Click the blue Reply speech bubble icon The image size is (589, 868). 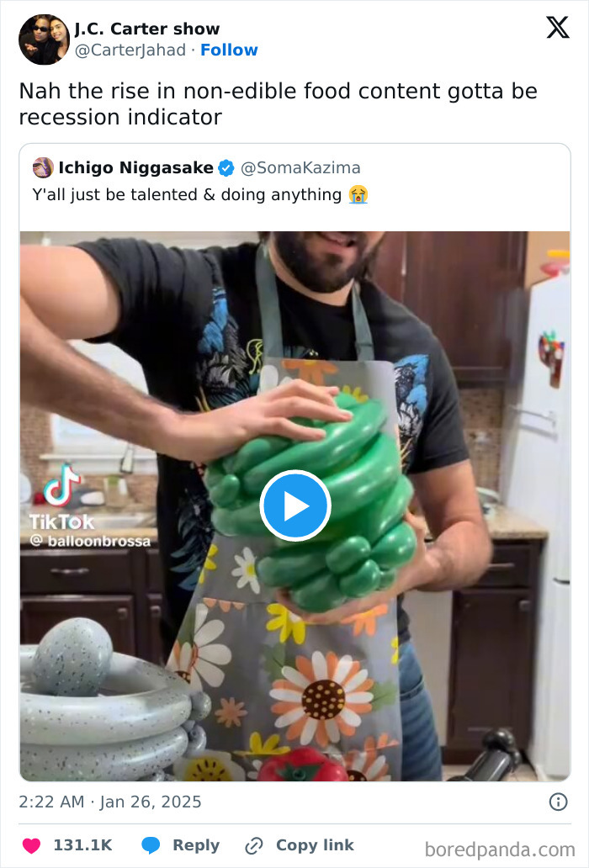coord(151,845)
